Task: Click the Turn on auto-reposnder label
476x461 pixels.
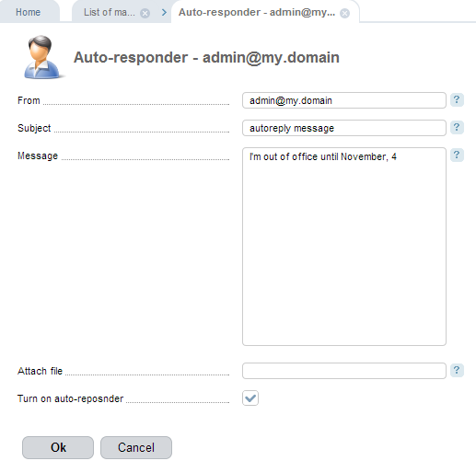Action: point(70,398)
